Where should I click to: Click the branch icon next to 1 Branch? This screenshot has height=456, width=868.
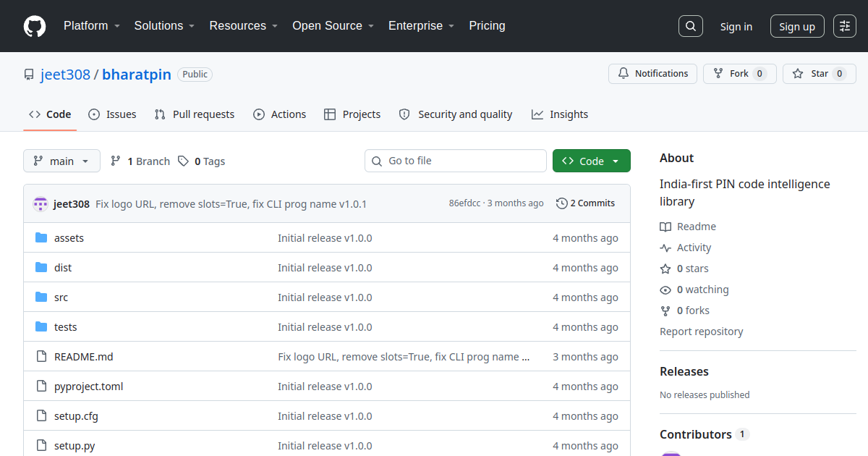pyautogui.click(x=116, y=161)
